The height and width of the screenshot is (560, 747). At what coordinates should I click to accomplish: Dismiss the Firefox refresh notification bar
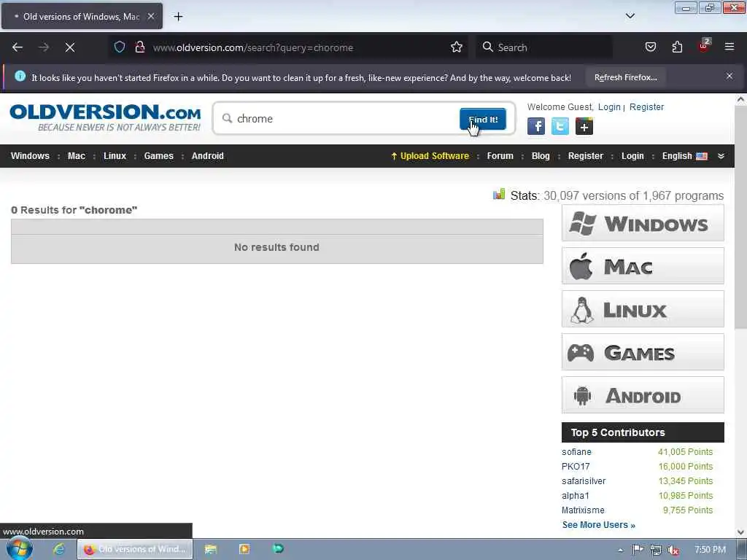729,76
